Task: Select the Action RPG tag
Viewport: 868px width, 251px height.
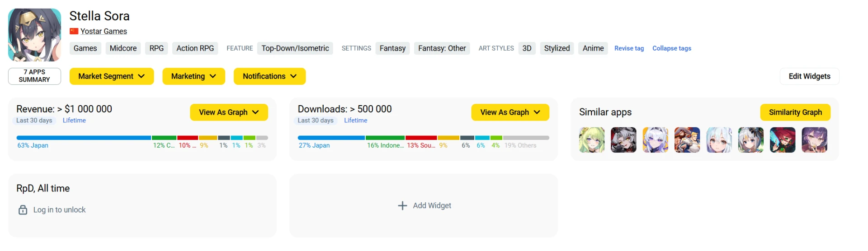Action: 195,48
